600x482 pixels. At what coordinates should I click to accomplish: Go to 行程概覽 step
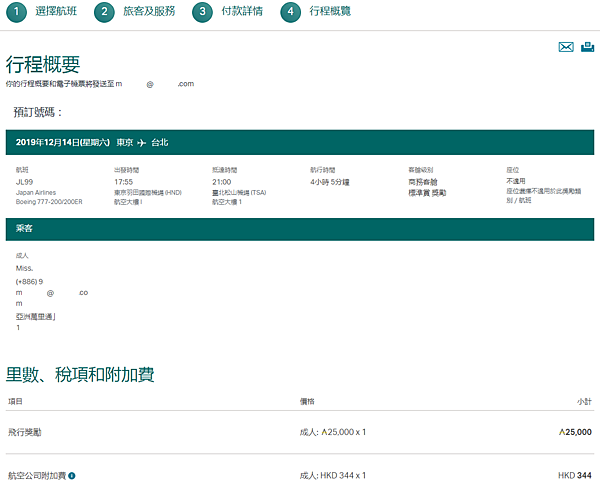(x=330, y=11)
